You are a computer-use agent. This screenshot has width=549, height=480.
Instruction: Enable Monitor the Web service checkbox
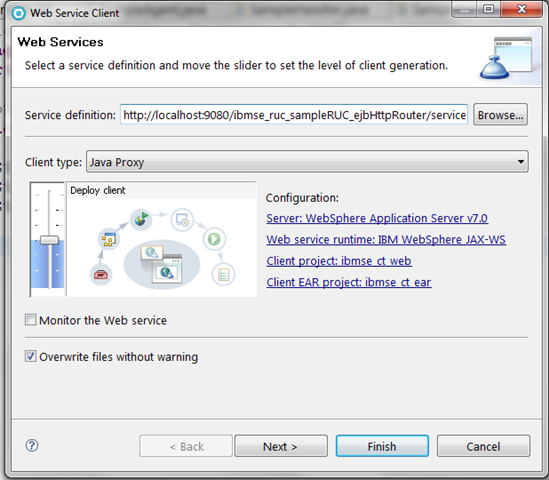[x=30, y=320]
